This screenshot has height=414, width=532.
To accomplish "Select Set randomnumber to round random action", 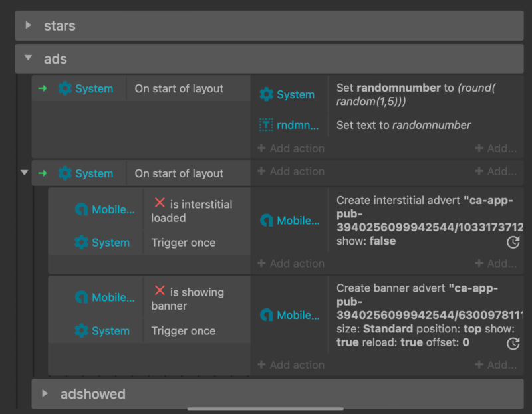I will (416, 94).
